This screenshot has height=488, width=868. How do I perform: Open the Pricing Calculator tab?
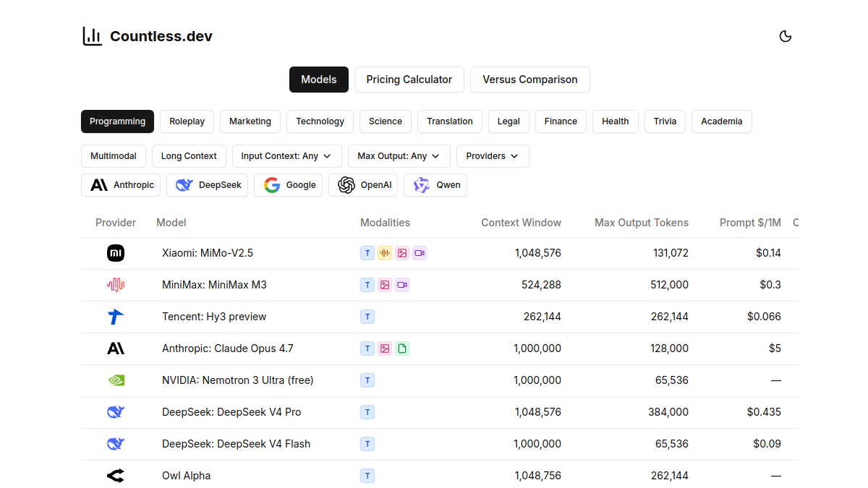tap(409, 80)
